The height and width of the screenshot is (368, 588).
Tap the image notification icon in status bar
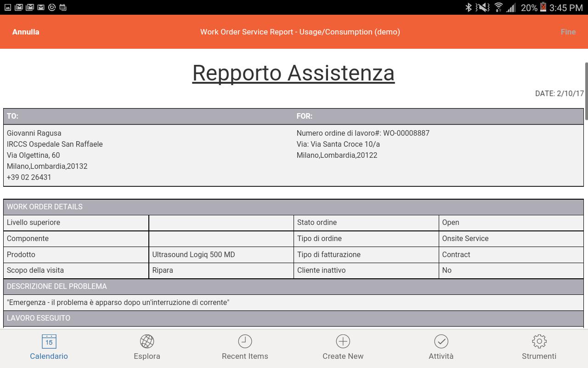point(7,7)
